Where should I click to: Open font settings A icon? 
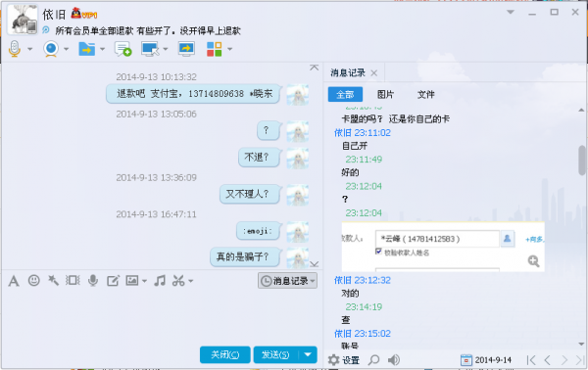(14, 281)
